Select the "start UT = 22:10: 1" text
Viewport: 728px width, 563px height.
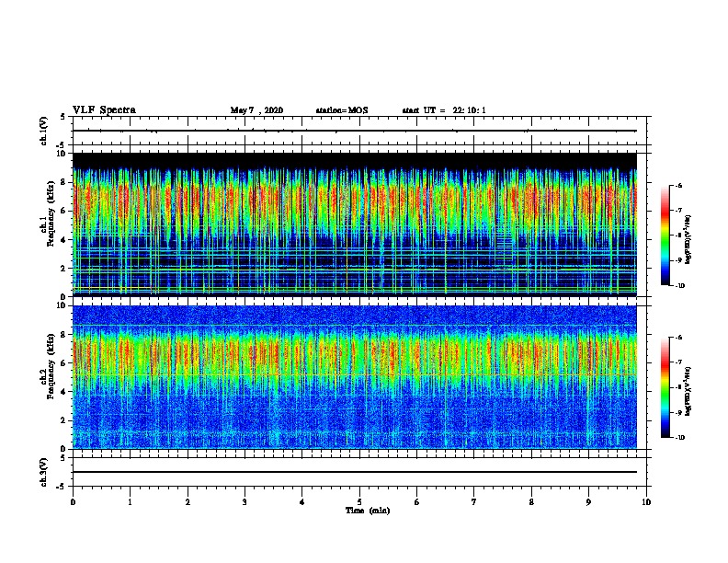click(x=444, y=110)
